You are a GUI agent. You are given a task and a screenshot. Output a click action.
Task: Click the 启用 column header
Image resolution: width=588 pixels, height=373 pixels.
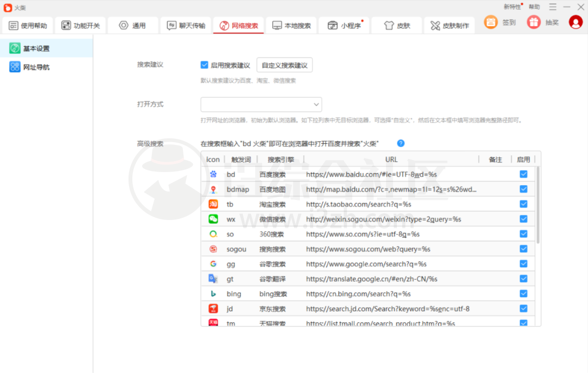click(x=523, y=160)
